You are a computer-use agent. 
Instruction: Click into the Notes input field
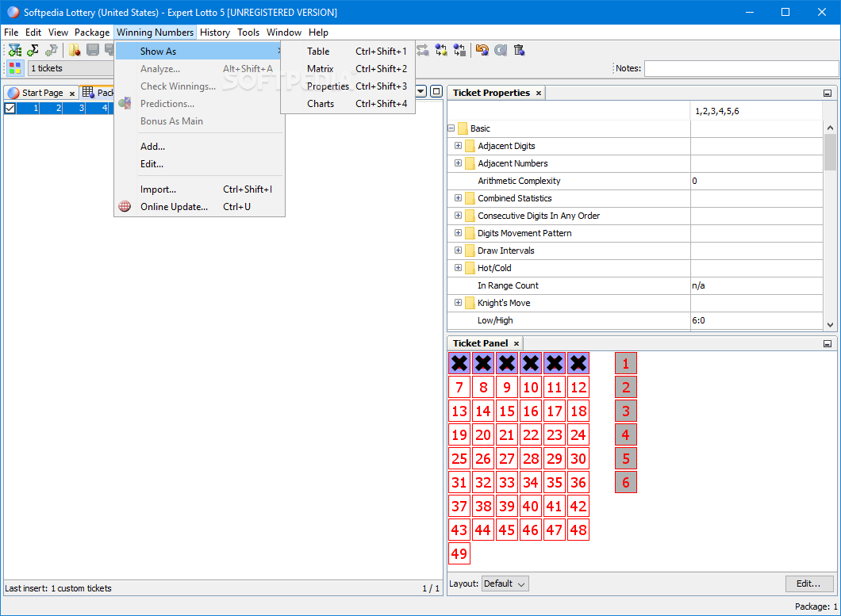point(741,69)
